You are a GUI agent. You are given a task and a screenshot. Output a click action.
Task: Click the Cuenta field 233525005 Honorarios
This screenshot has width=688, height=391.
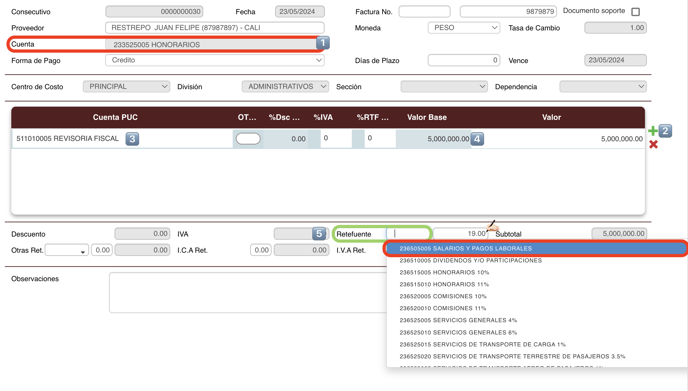[211, 44]
